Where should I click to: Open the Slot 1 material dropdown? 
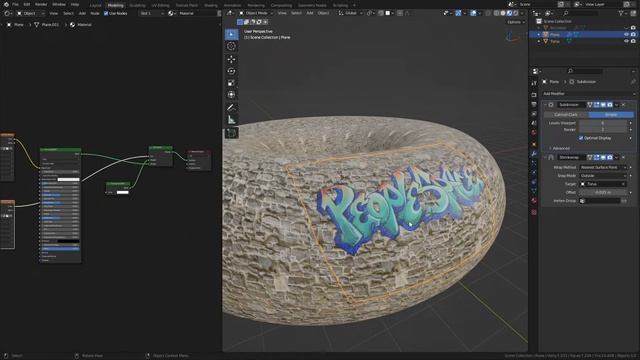pos(152,13)
